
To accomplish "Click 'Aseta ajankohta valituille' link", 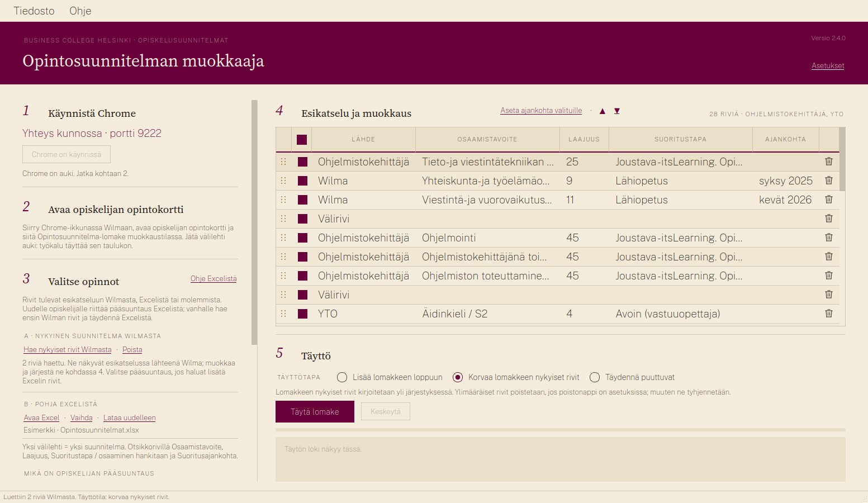I will point(541,111).
